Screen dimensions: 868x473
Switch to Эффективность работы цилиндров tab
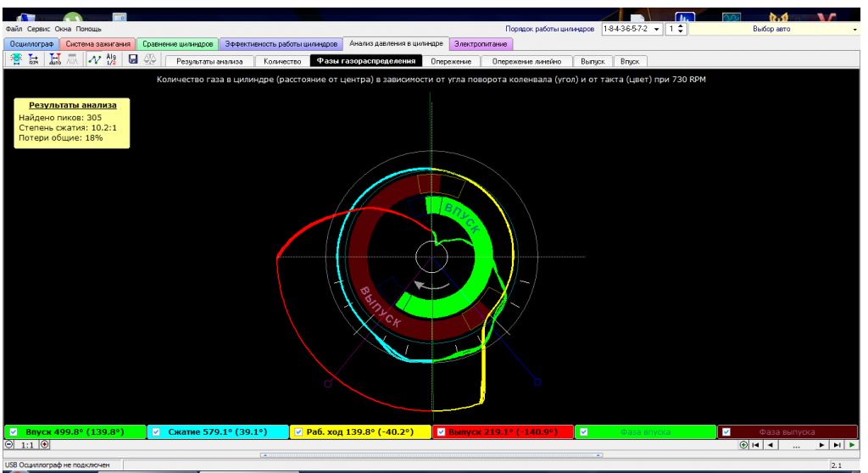281,44
